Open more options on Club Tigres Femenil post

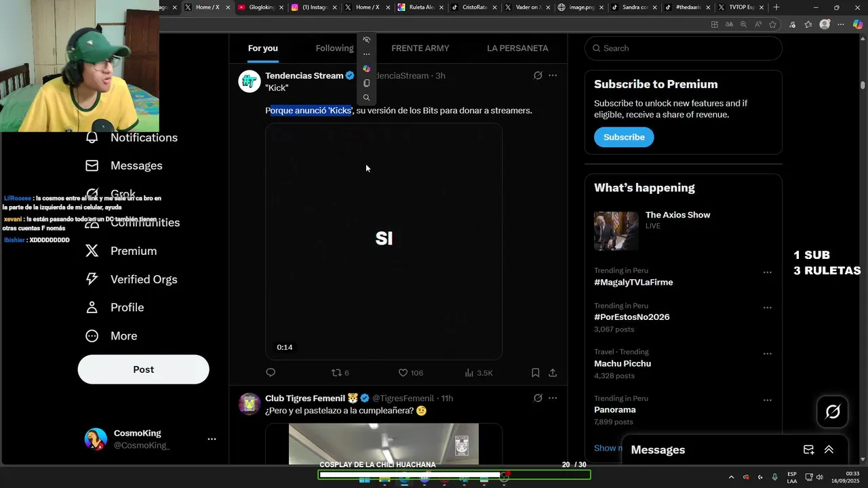pos(553,399)
